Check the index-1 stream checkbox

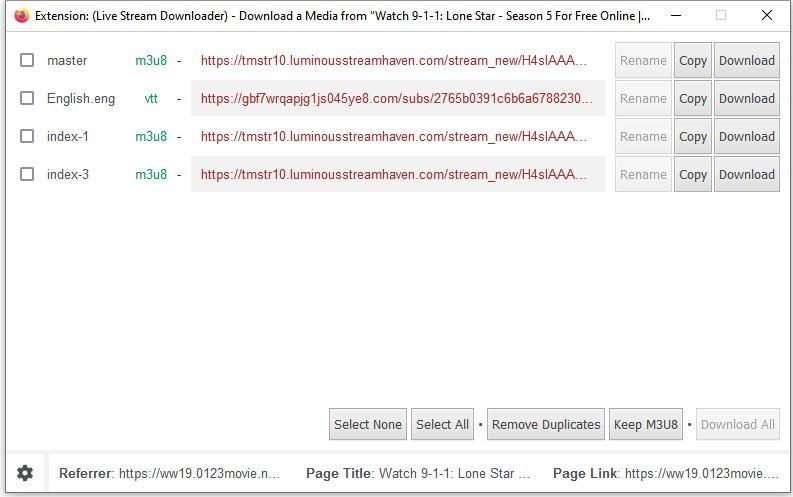coord(27,136)
